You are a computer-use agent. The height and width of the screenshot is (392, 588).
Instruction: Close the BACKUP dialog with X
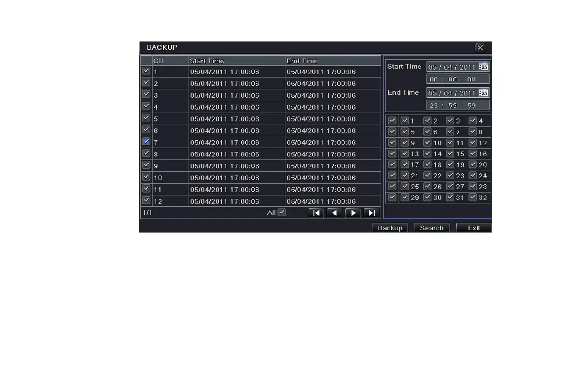pos(480,47)
